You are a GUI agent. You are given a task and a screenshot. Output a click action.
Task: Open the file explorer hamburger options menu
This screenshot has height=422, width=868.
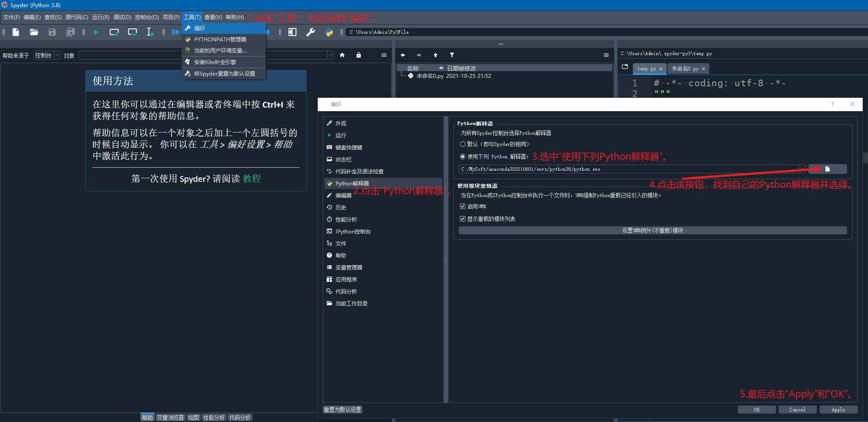tap(606, 55)
